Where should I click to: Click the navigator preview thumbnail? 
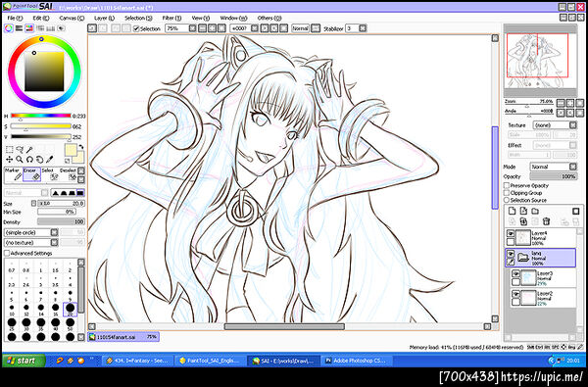click(540, 60)
